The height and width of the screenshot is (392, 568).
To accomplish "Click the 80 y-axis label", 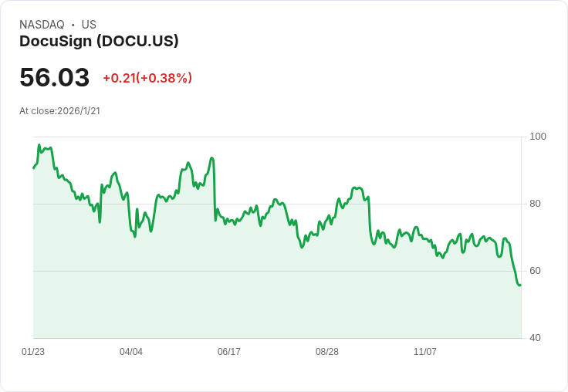I will click(x=535, y=204).
